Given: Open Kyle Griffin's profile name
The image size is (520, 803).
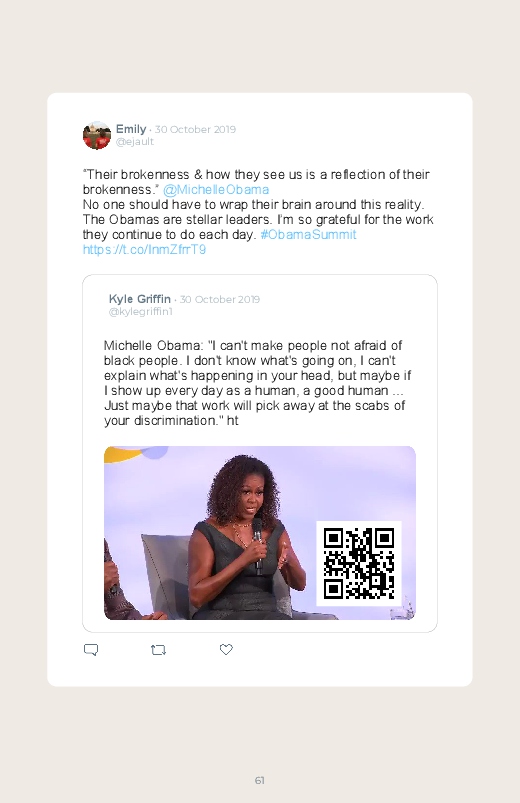Looking at the screenshot, I should 140,299.
